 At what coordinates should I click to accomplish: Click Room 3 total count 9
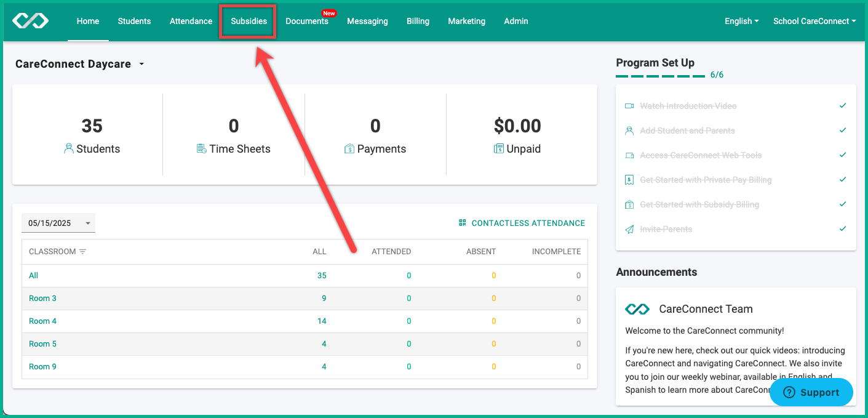324,299
